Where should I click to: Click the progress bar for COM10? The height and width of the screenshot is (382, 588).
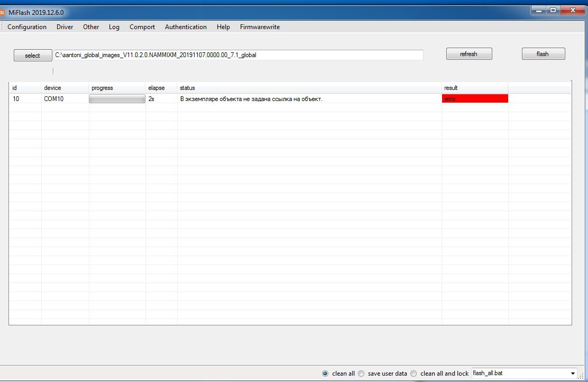(117, 99)
